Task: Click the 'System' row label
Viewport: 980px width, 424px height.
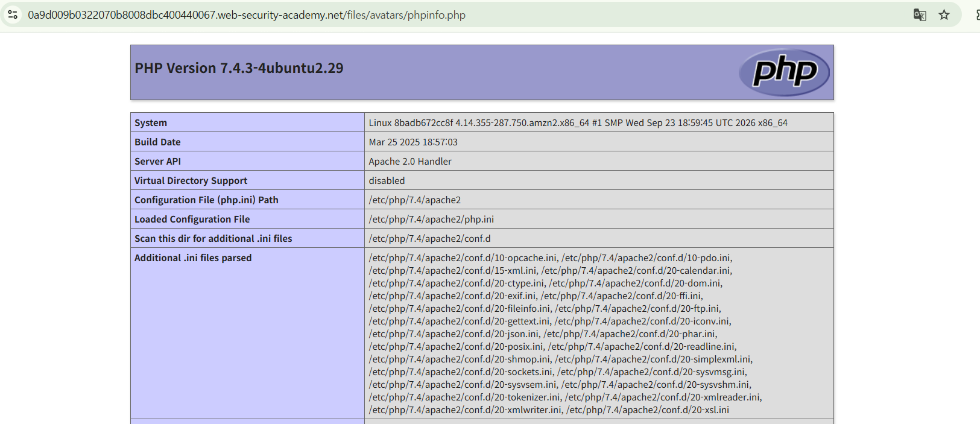Action: click(x=151, y=122)
